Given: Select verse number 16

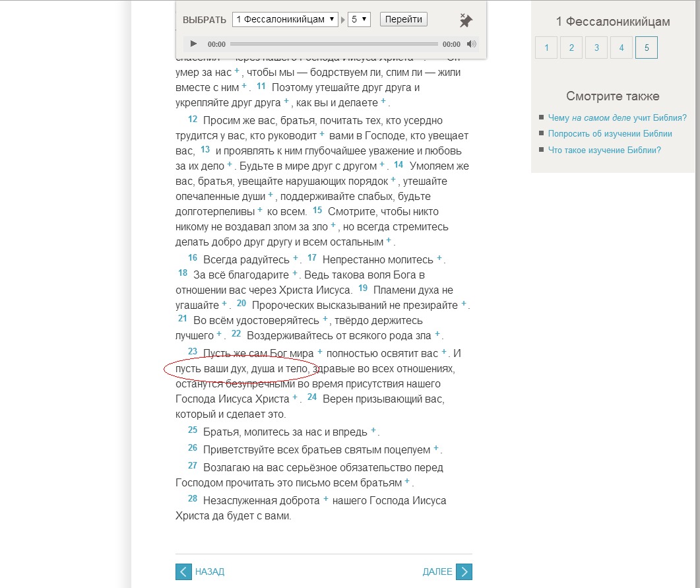Looking at the screenshot, I should click(x=193, y=257).
